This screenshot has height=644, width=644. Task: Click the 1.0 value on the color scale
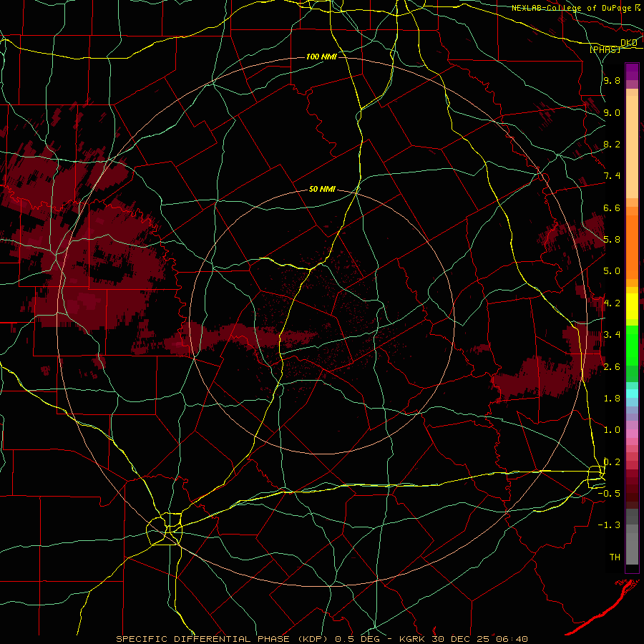click(612, 430)
